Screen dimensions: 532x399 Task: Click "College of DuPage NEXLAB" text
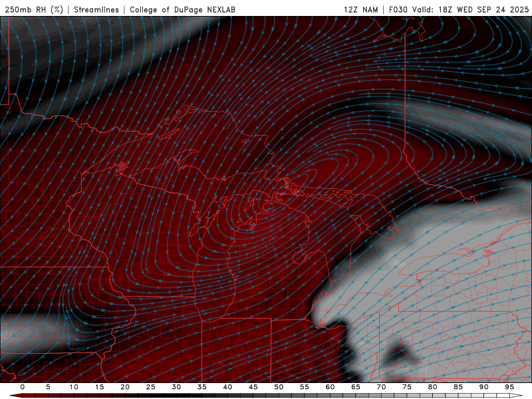click(x=182, y=9)
